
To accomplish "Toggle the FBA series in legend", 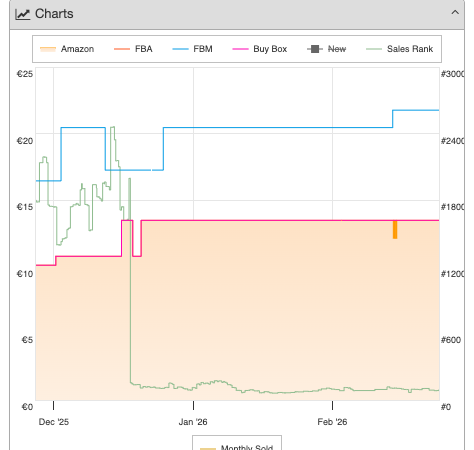I will (x=133, y=49).
